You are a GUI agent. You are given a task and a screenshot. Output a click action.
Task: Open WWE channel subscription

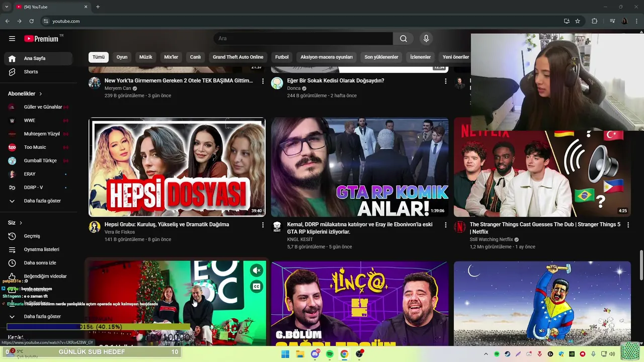point(38,121)
